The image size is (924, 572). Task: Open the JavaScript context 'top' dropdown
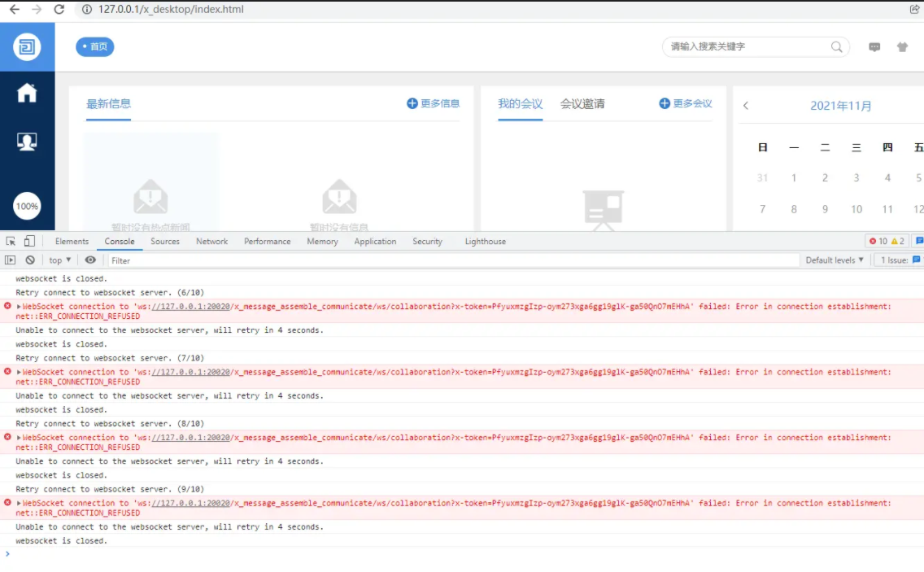(x=59, y=260)
